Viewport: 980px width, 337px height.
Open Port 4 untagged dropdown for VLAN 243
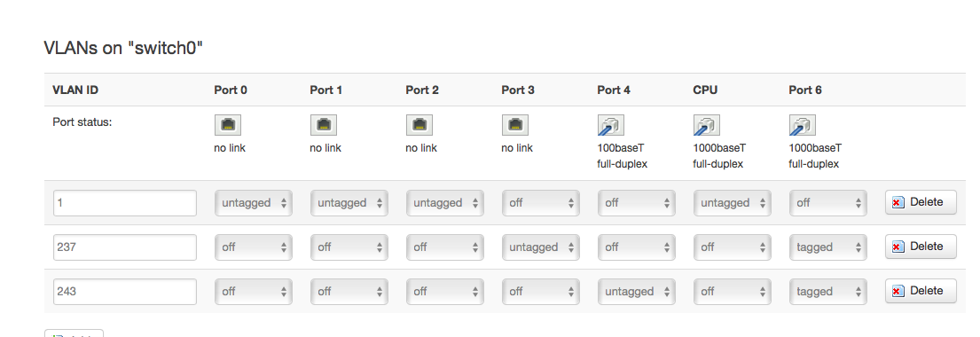(636, 292)
